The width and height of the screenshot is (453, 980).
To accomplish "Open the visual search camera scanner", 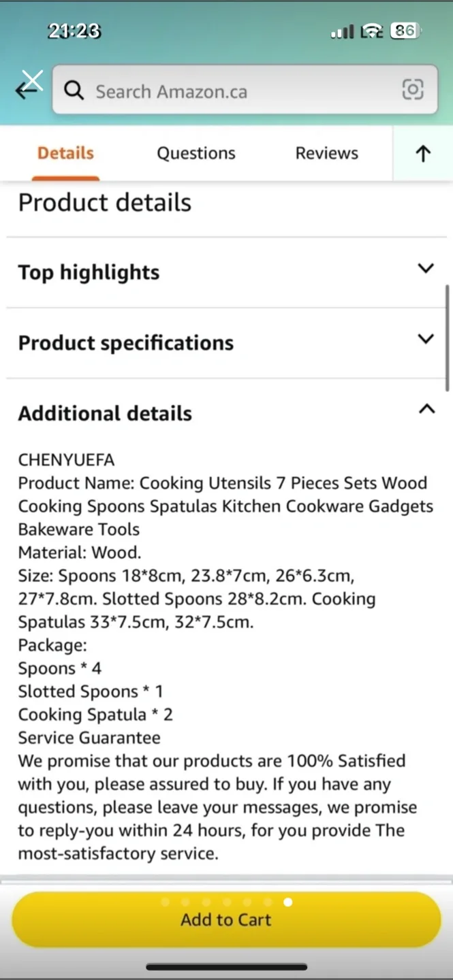I will [413, 89].
